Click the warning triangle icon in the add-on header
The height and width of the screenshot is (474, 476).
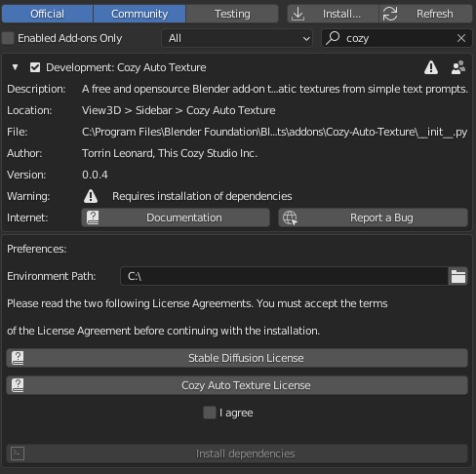pyautogui.click(x=431, y=67)
